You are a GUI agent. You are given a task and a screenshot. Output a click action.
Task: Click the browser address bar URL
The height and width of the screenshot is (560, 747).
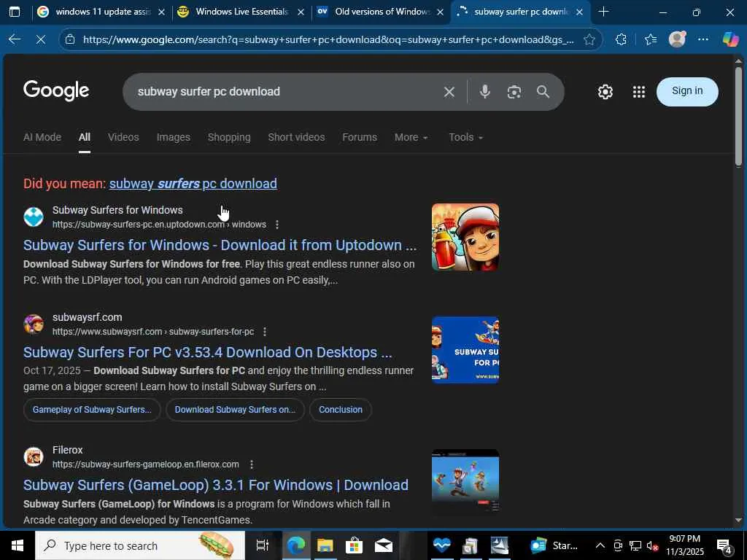pos(328,39)
